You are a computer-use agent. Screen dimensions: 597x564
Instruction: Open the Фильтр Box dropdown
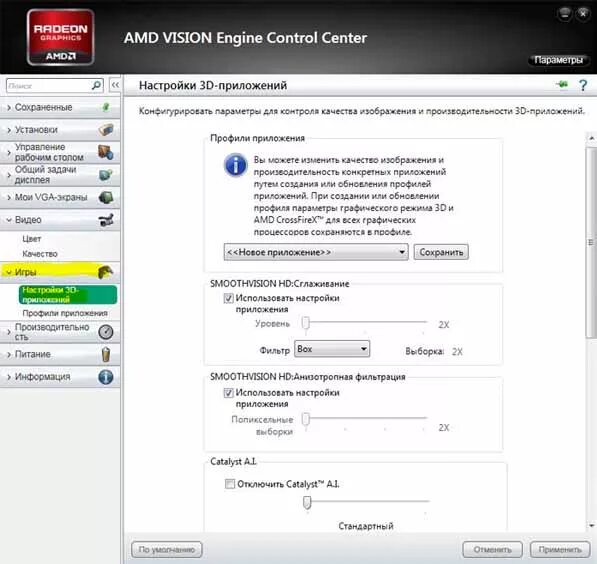(332, 348)
